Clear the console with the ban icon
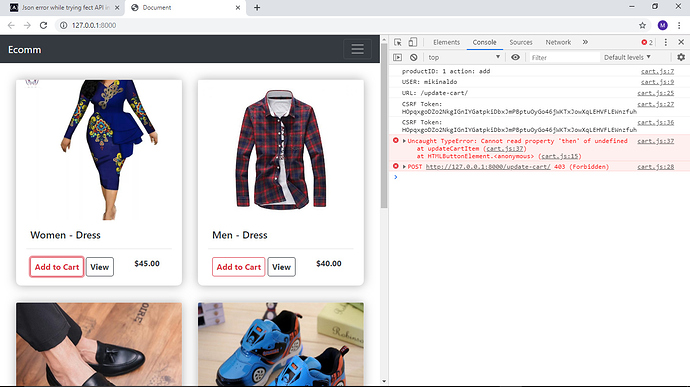The width and height of the screenshot is (690, 387). coord(414,57)
